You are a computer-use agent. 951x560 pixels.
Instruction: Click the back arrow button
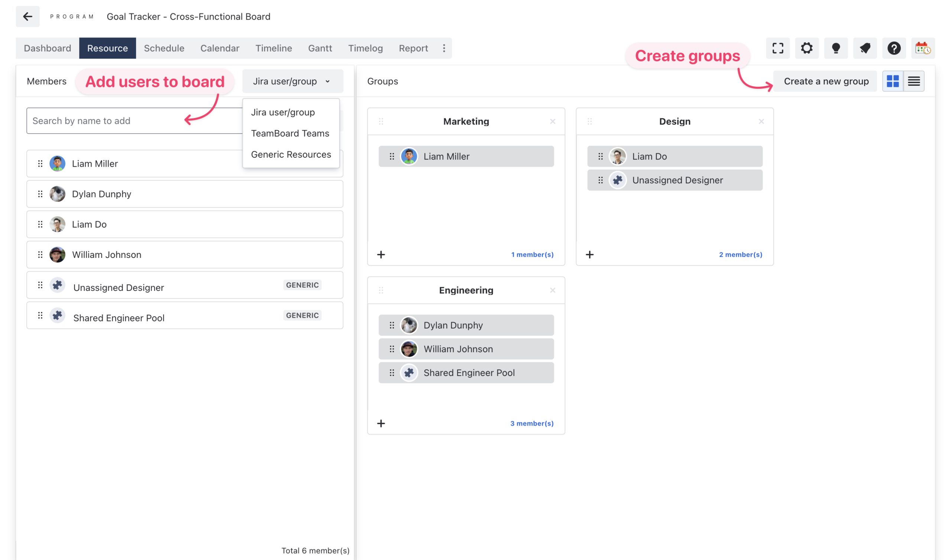tap(27, 17)
